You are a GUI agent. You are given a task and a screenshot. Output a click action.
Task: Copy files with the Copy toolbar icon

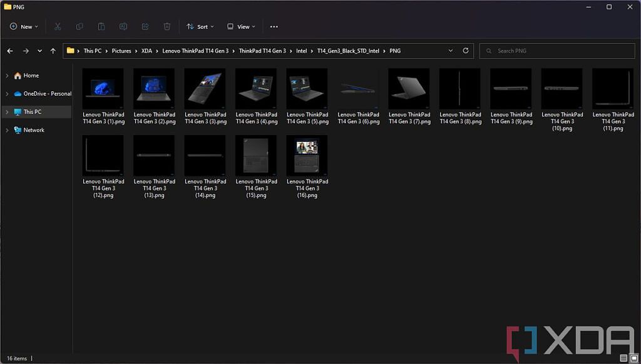click(x=79, y=26)
